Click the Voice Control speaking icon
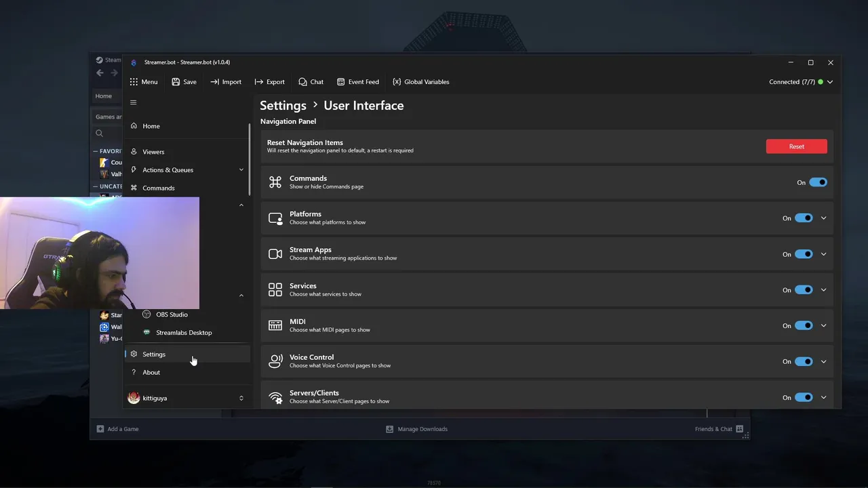Image resolution: width=868 pixels, height=488 pixels. (x=275, y=361)
